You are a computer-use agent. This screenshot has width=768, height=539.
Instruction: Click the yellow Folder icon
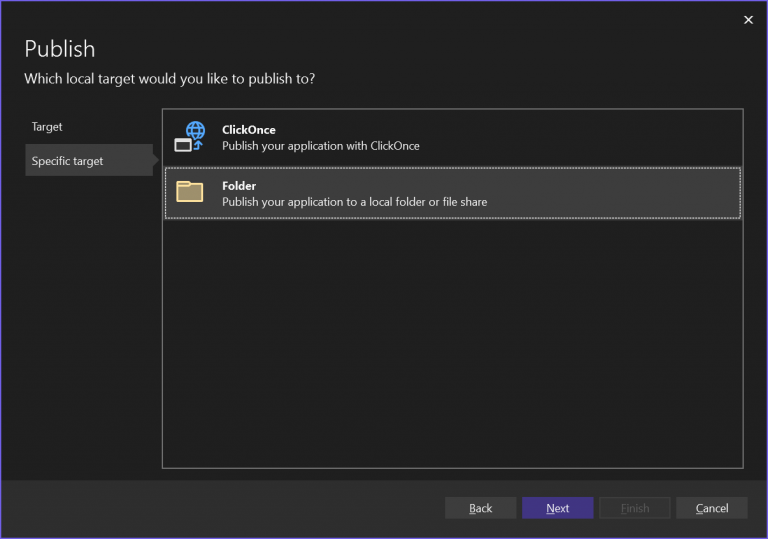pos(190,192)
